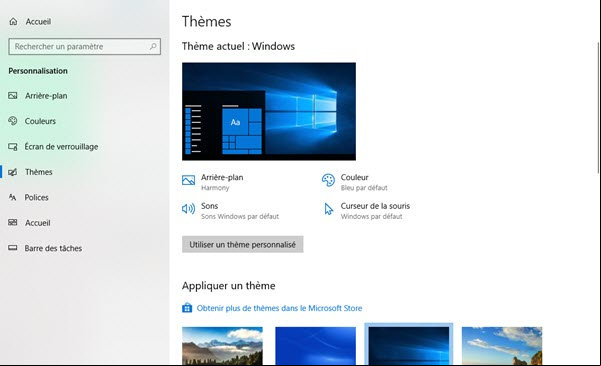
Task: Click the Barre des tâches icon
Action: coord(13,248)
